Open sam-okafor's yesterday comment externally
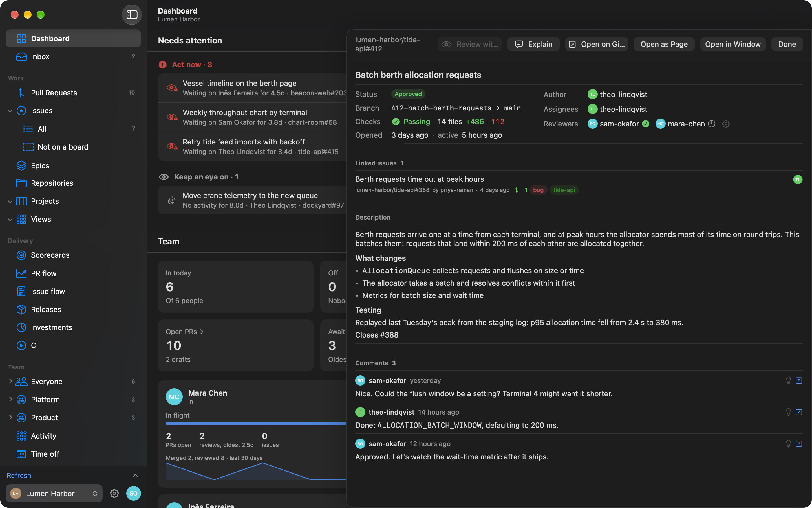Viewport: 812px width, 508px height. click(x=799, y=380)
